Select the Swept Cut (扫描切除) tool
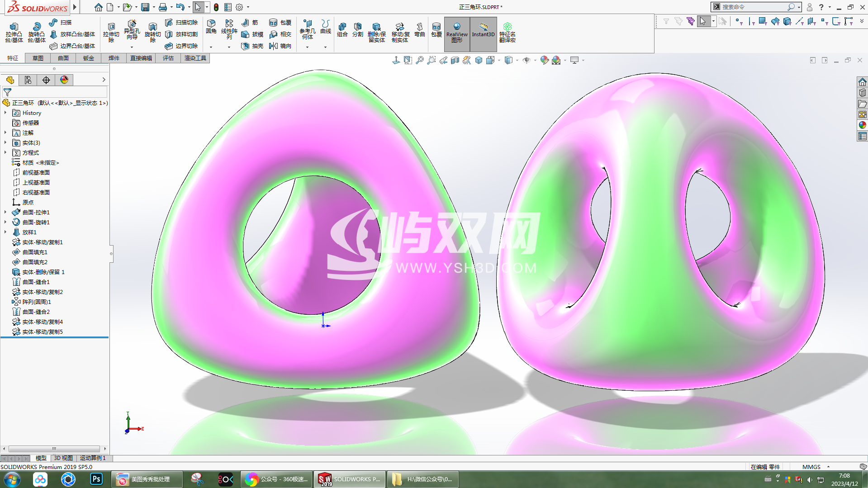Image resolution: width=868 pixels, height=488 pixels. coord(181,22)
